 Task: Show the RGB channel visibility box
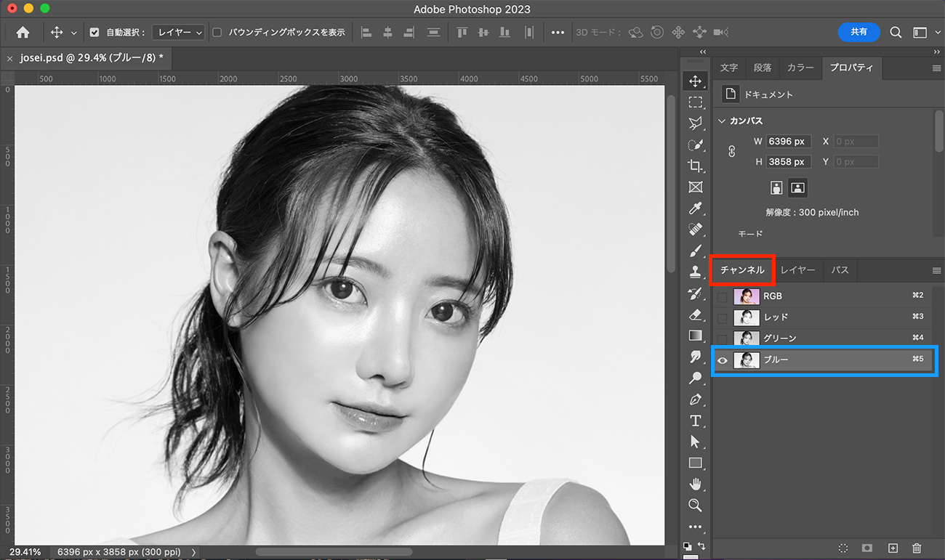click(x=722, y=296)
